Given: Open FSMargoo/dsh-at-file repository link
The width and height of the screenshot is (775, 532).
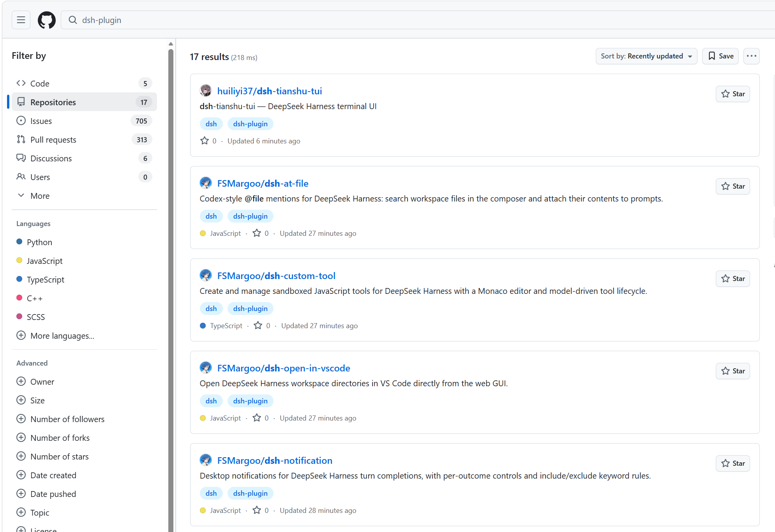Looking at the screenshot, I should coord(263,183).
